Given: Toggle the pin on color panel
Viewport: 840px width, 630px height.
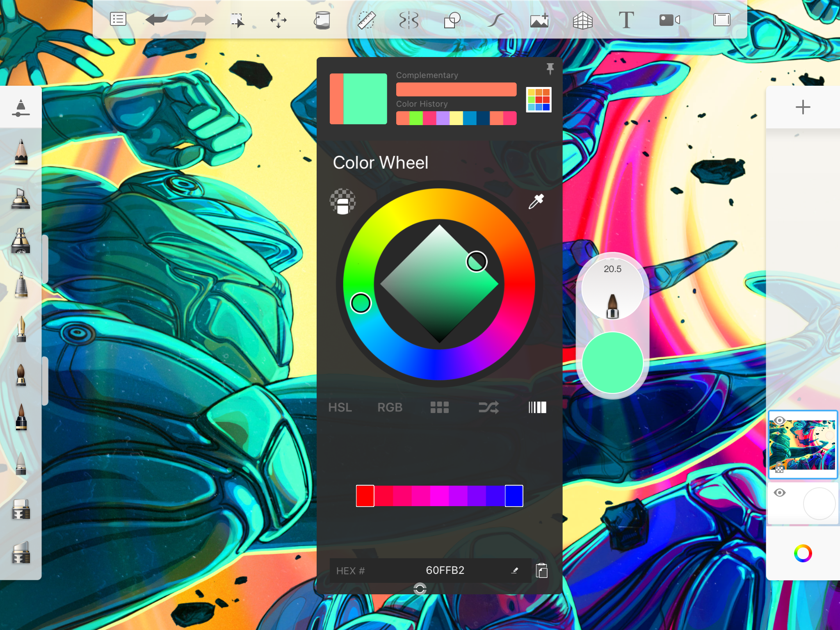Looking at the screenshot, I should (550, 68).
